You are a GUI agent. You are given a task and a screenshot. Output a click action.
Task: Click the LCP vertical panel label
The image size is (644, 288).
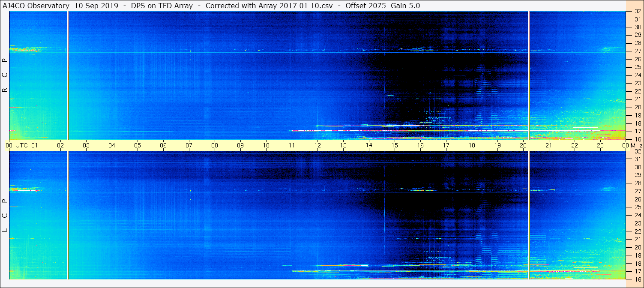(x=5, y=216)
